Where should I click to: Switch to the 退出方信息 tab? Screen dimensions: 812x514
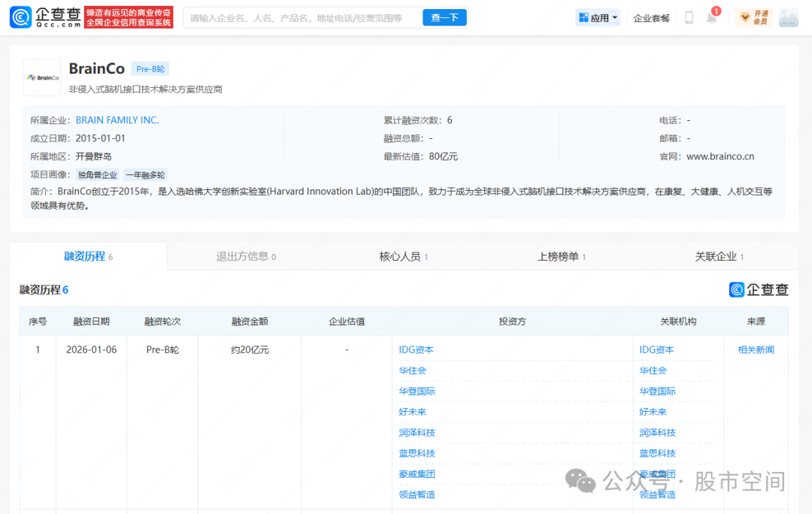tap(246, 256)
